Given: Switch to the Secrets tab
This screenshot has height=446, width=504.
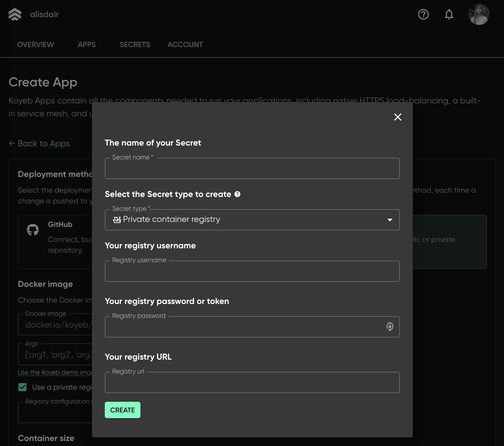Looking at the screenshot, I should (135, 45).
